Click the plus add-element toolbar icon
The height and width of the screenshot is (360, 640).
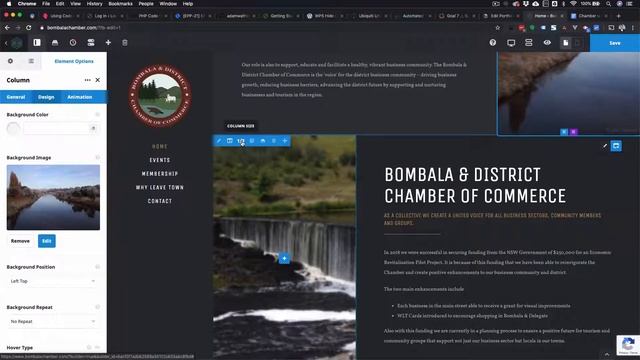click(x=108, y=42)
